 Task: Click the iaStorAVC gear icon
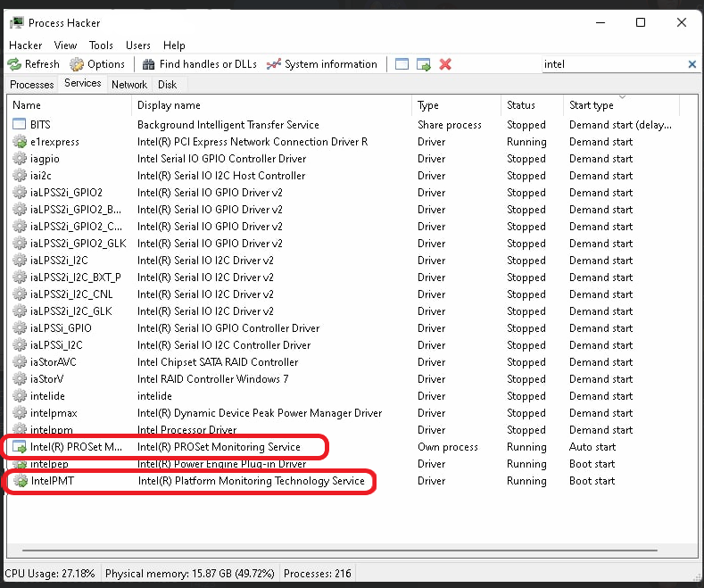click(x=20, y=361)
